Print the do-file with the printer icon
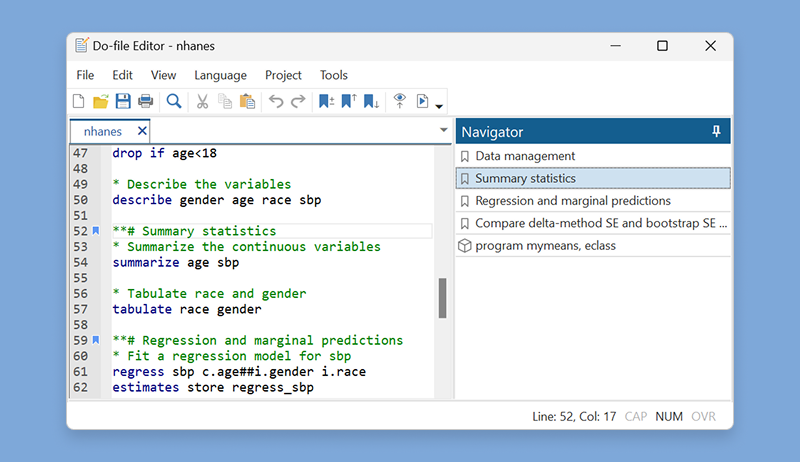Viewport: 800px width, 462px height. click(145, 101)
